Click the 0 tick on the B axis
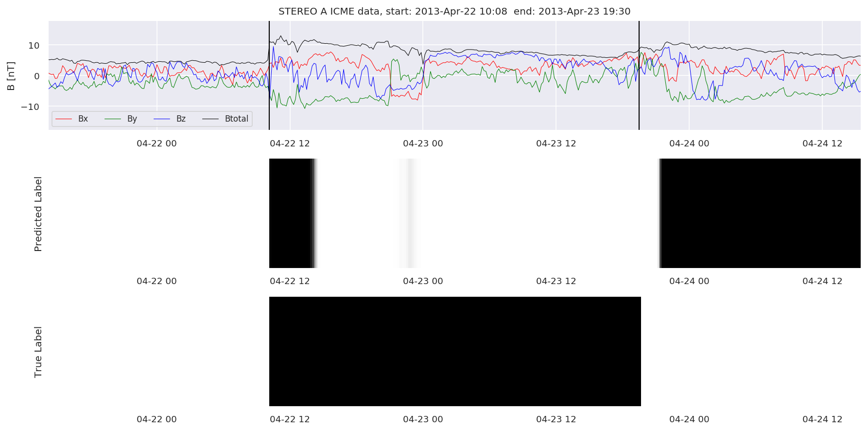The image size is (868, 431). coord(37,76)
